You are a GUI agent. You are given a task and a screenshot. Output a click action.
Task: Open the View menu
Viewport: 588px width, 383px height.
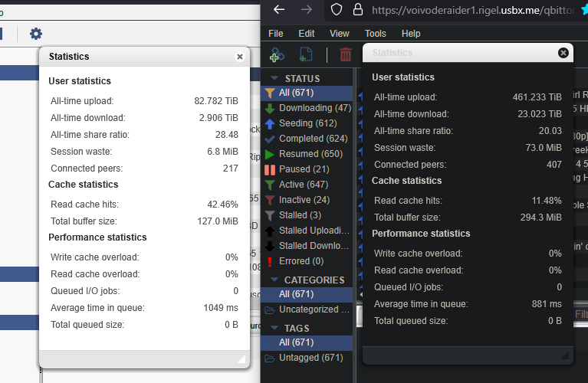point(340,34)
